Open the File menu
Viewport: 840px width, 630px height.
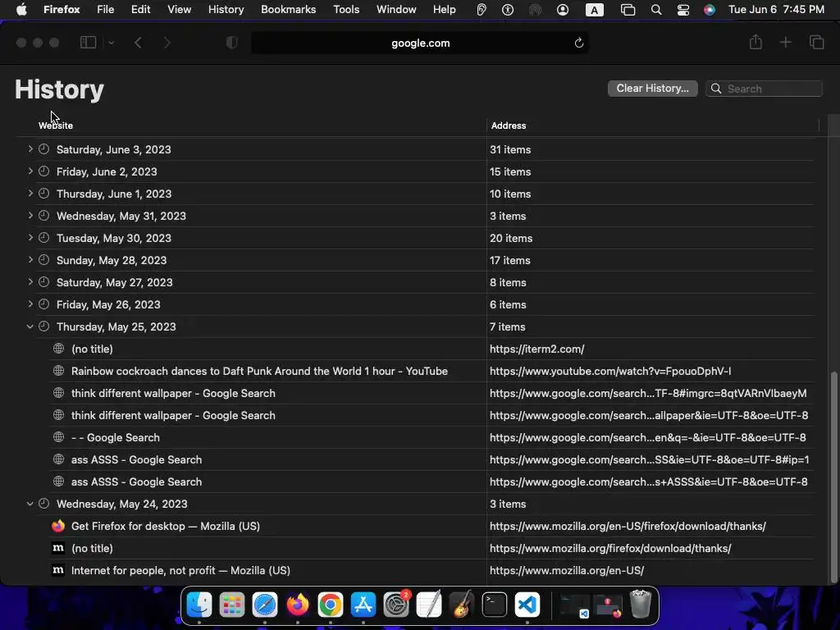point(106,10)
